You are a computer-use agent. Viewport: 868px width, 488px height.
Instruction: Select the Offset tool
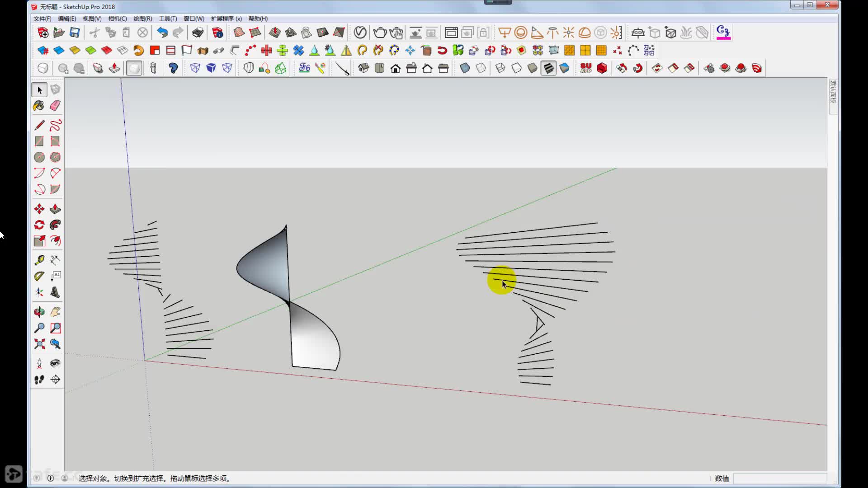[x=55, y=240]
